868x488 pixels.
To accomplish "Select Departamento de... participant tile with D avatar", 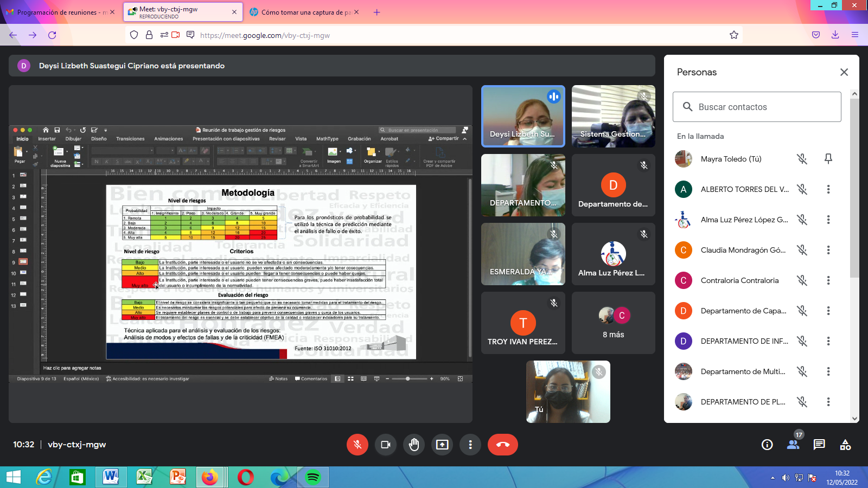I will point(614,185).
